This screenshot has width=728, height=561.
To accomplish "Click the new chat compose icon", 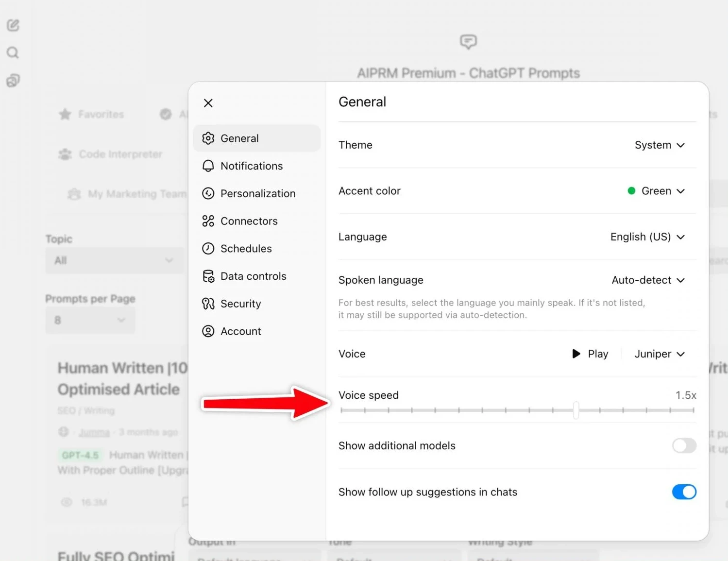I will point(13,25).
